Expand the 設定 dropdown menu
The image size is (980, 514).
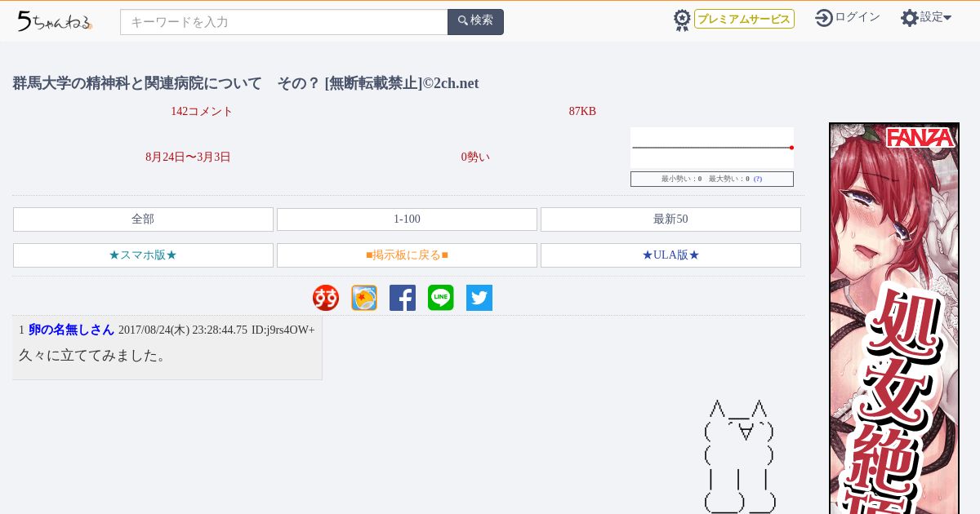(x=936, y=17)
